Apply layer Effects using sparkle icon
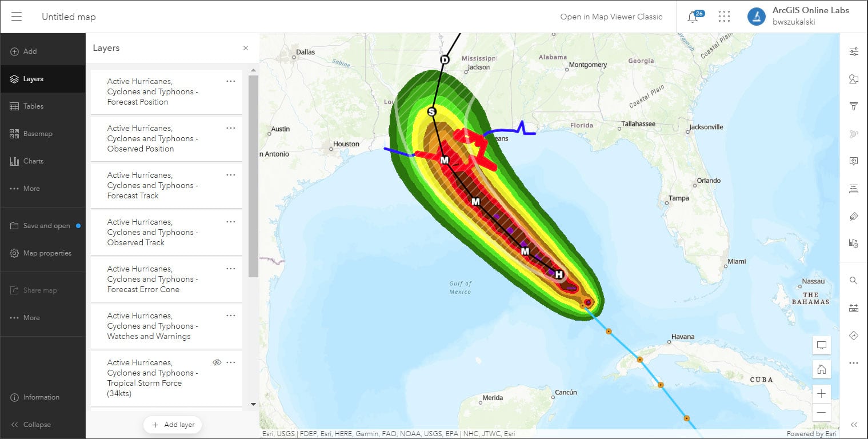 [x=853, y=133]
